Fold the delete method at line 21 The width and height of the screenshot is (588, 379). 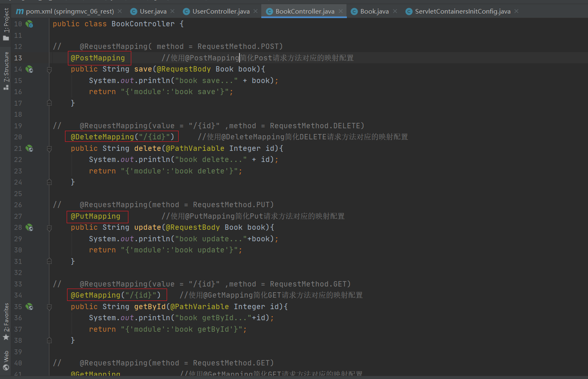tap(49, 149)
